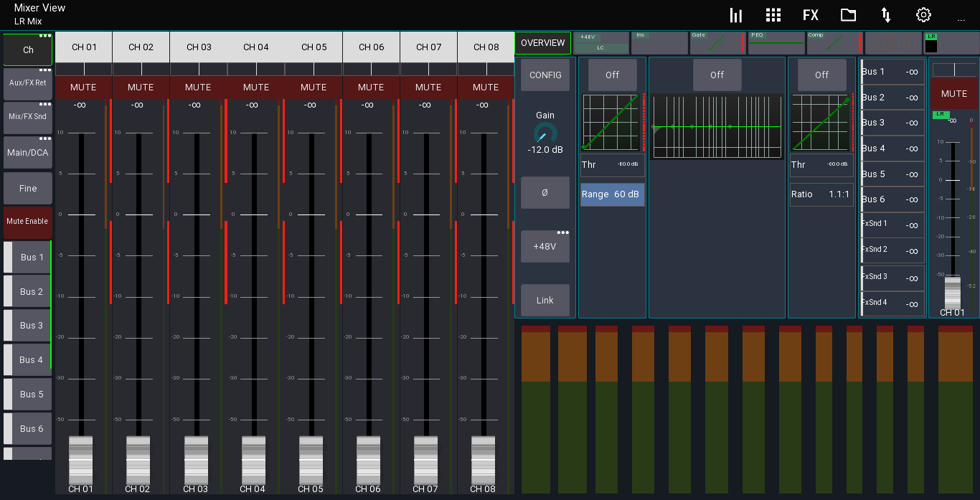Open the settings gear icon

923,15
